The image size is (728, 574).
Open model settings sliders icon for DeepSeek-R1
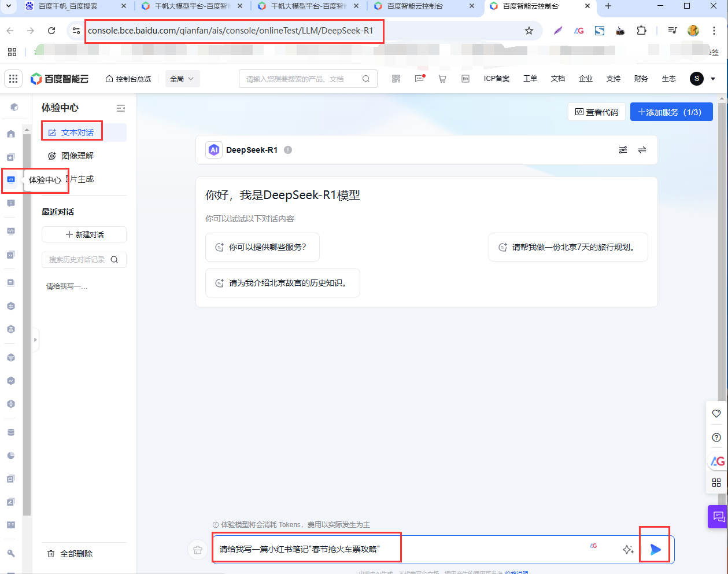[623, 150]
